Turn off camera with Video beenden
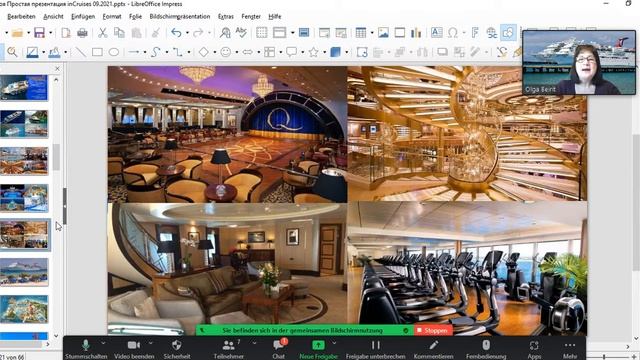The width and height of the screenshot is (640, 360). tap(134, 349)
